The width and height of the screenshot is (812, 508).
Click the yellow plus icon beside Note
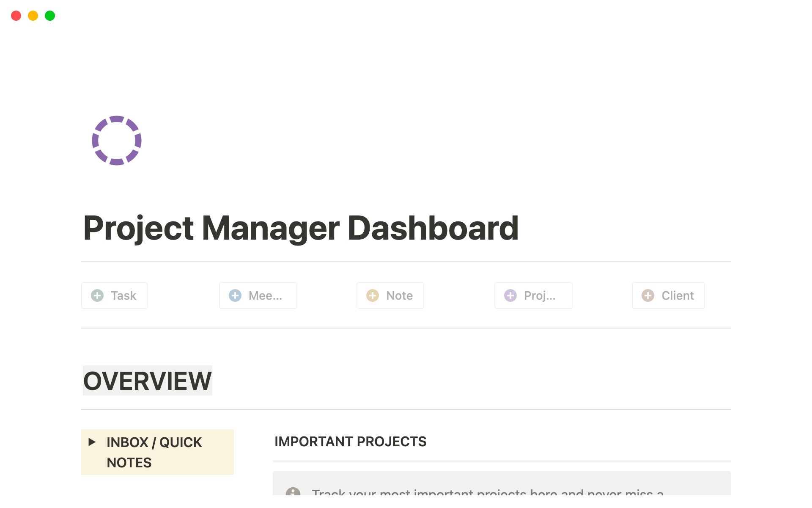coord(373,295)
